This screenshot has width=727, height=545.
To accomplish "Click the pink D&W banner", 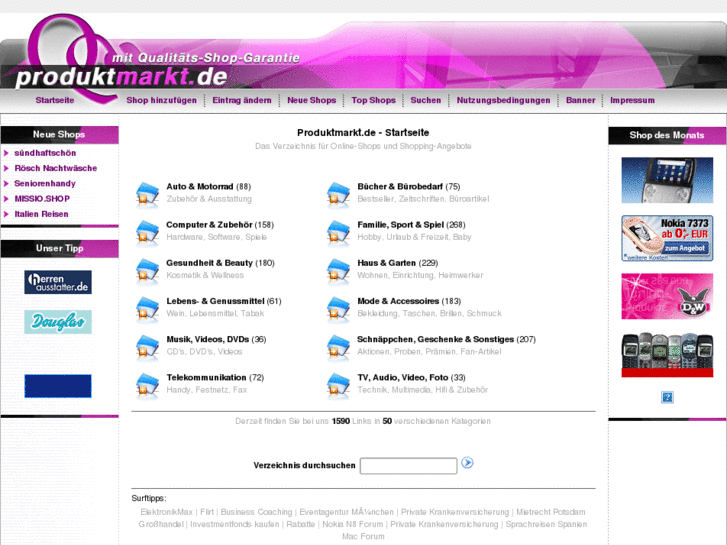I will 667,296.
